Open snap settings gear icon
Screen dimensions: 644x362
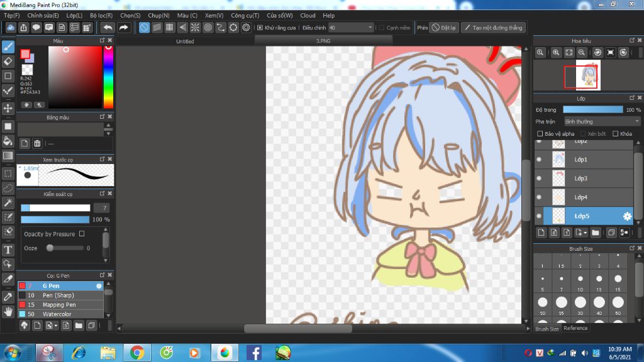(246, 28)
